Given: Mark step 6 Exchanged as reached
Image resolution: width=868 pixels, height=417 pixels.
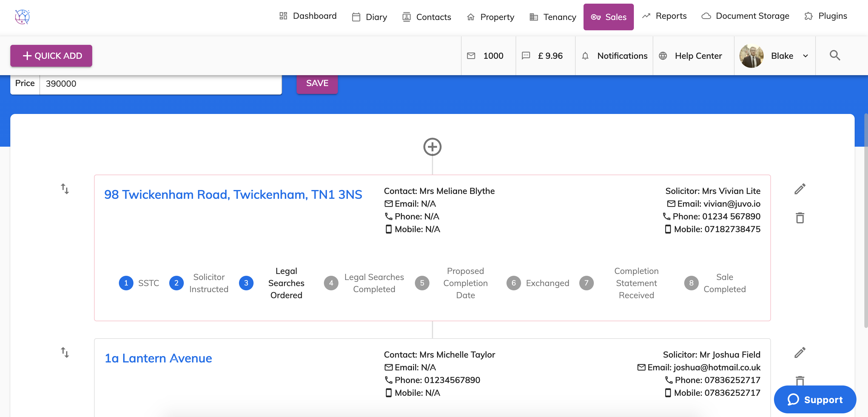Looking at the screenshot, I should coord(513,283).
